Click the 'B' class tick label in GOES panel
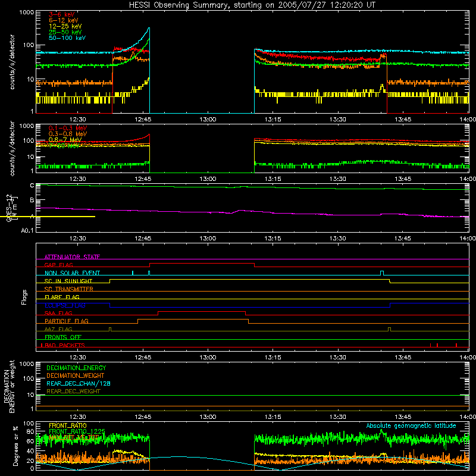476x476 pixels. point(32,200)
